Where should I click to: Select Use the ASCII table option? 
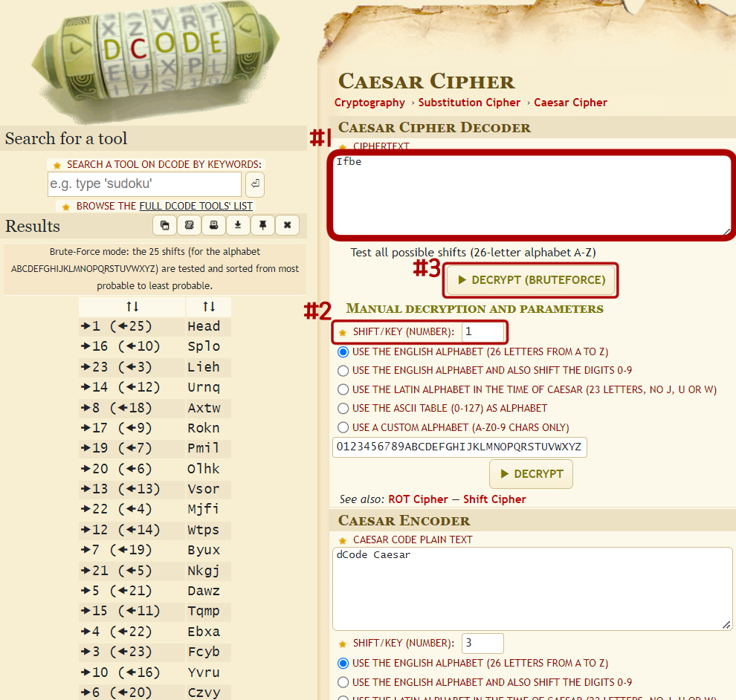coord(343,409)
